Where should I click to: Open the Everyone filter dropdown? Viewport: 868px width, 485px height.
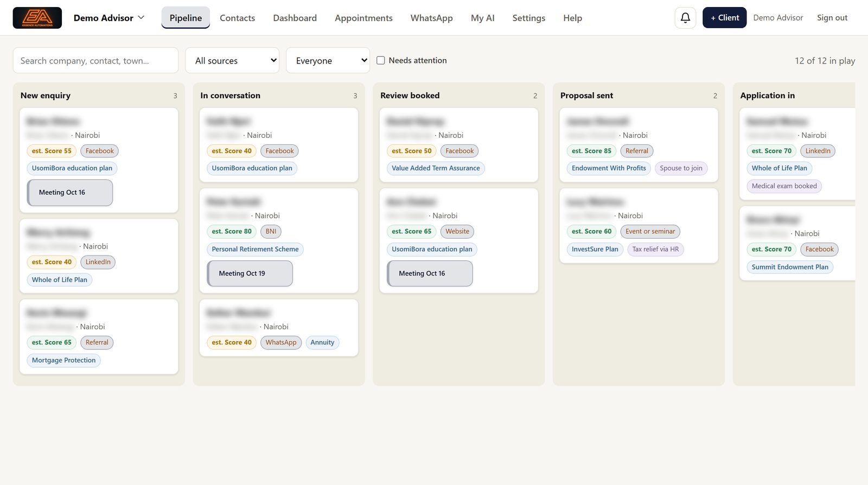pos(328,60)
